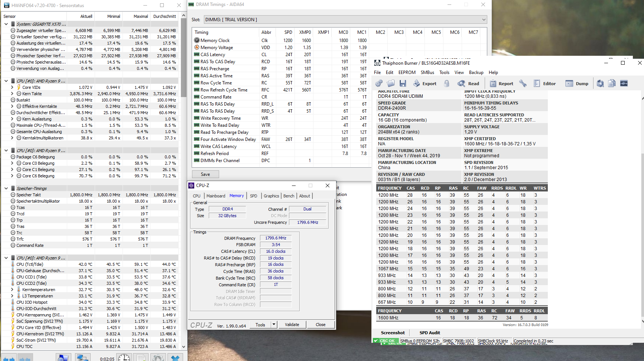
Task: Click the Dump toolbar button
Action: pos(577,83)
